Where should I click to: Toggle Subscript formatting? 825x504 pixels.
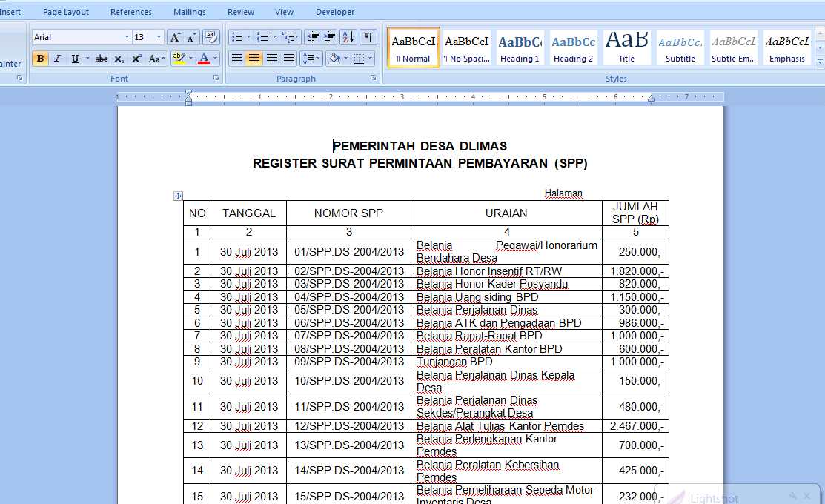click(x=119, y=59)
